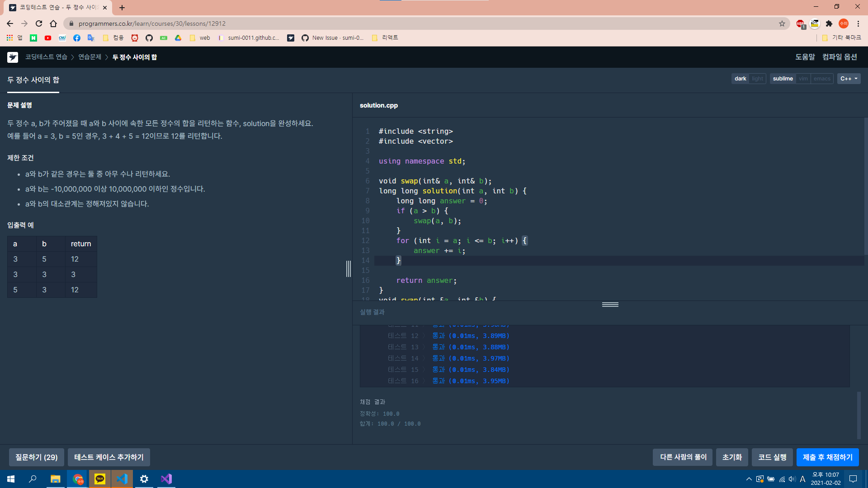Open the C++ language dropdown

[x=849, y=79]
